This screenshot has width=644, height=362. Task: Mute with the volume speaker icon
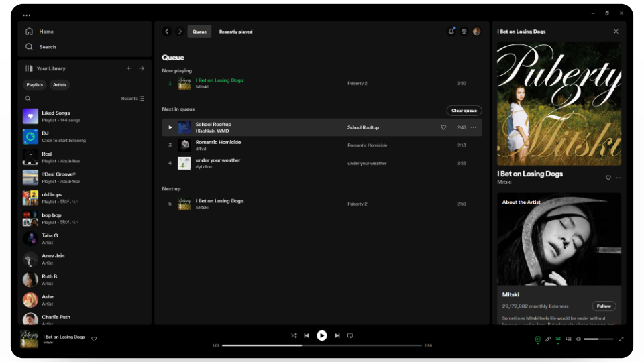[x=578, y=339]
